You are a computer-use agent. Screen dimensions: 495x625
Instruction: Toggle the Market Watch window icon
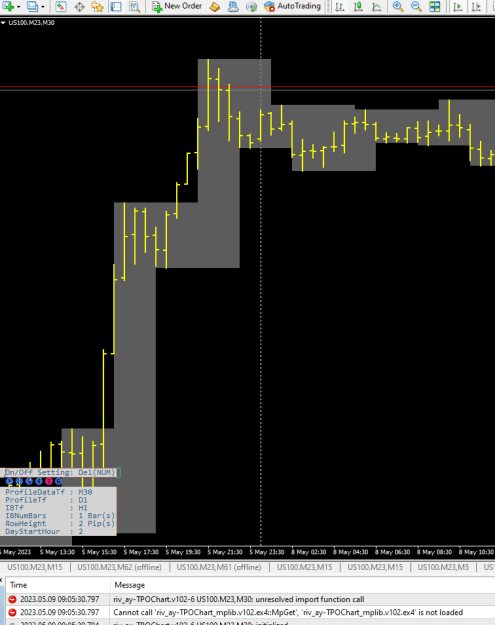click(x=61, y=6)
